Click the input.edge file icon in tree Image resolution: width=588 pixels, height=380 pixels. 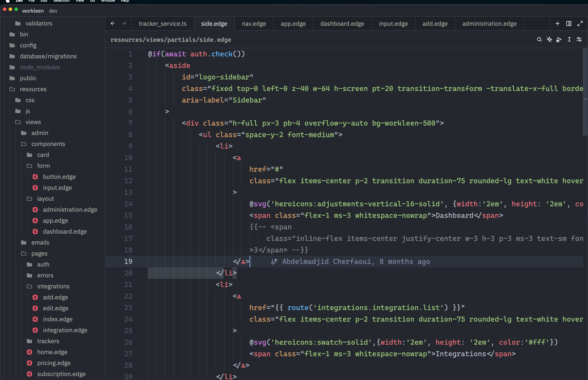(x=35, y=188)
